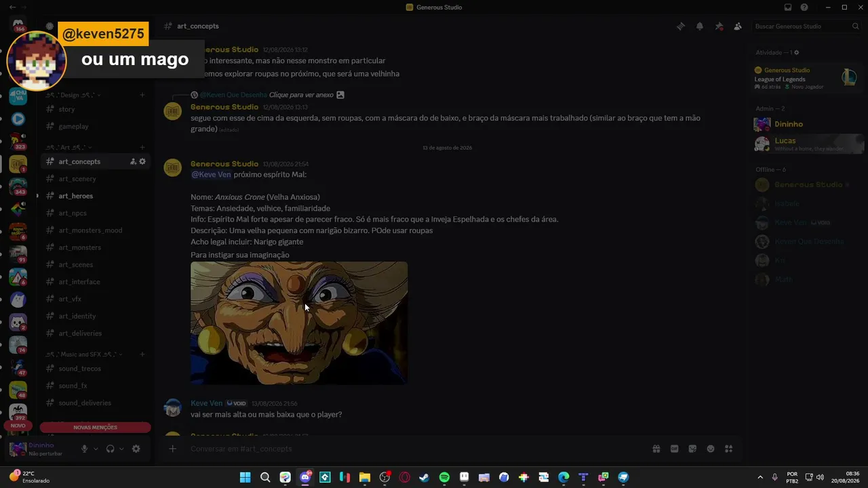Click the plus attach button in message bar
The width and height of the screenshot is (868, 488).
click(172, 449)
